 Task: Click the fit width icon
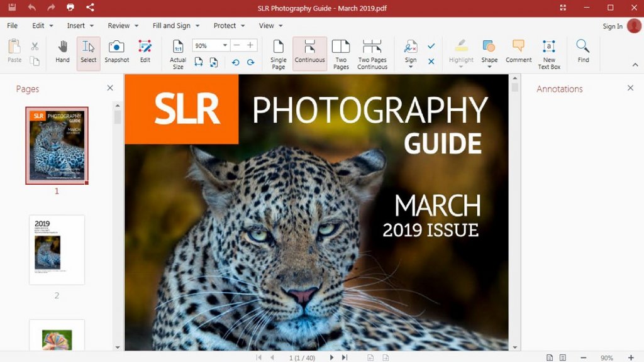pyautogui.click(x=199, y=62)
